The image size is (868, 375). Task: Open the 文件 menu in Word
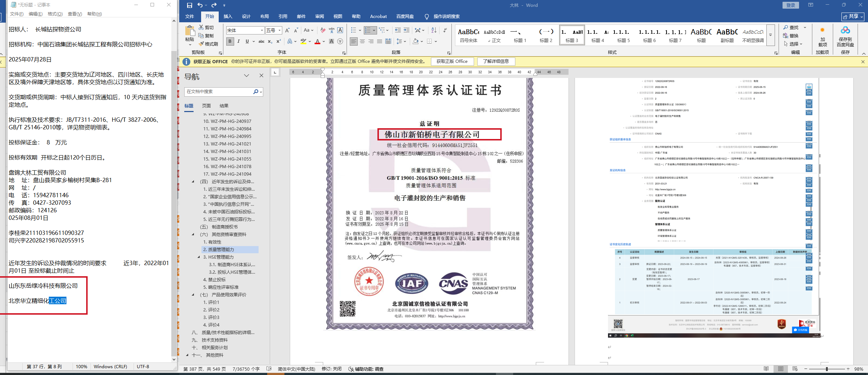click(x=190, y=17)
